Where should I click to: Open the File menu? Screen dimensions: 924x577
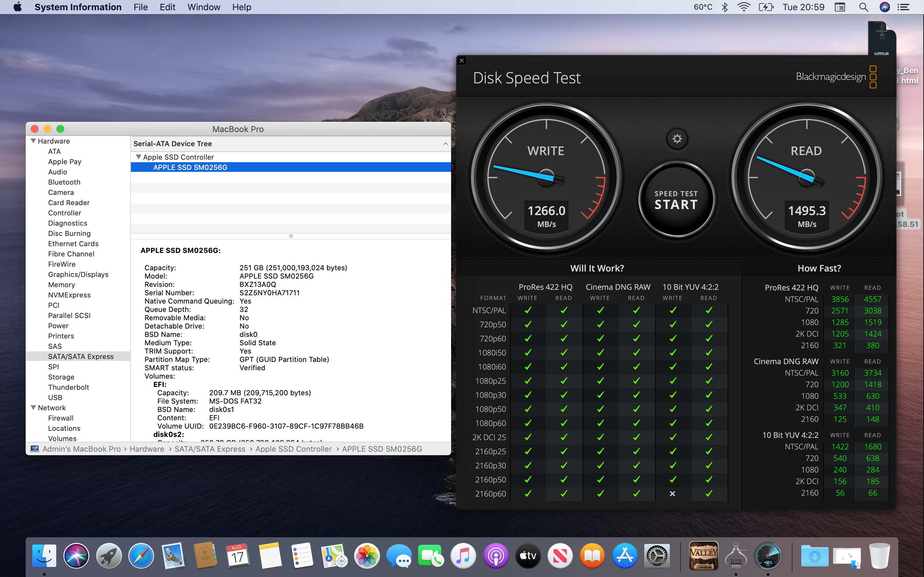141,7
